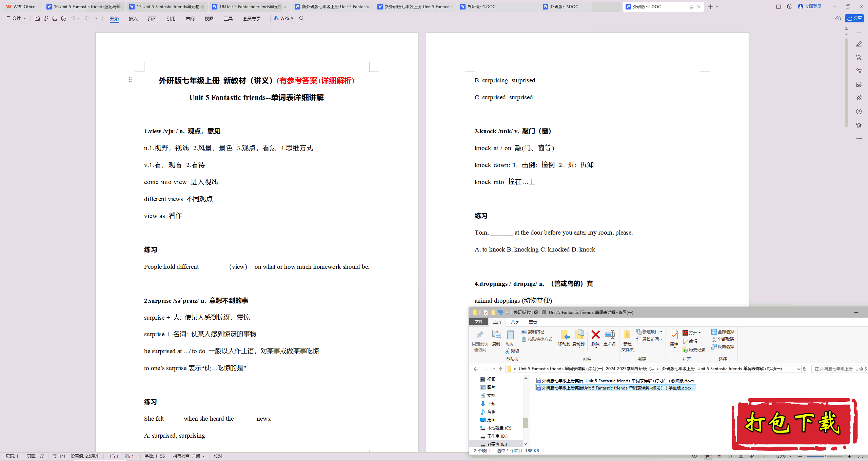
Task: Click 立即登录 to sign in
Action: [x=809, y=6]
